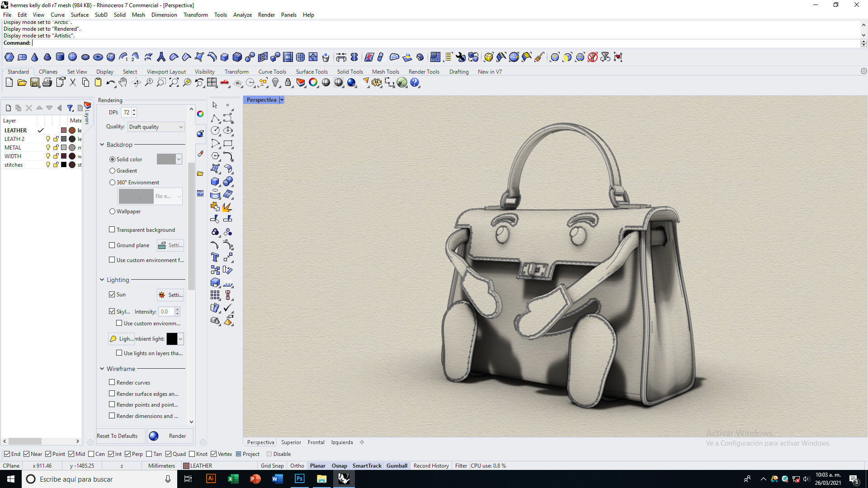Click the METAL layer color swatch

click(64, 148)
